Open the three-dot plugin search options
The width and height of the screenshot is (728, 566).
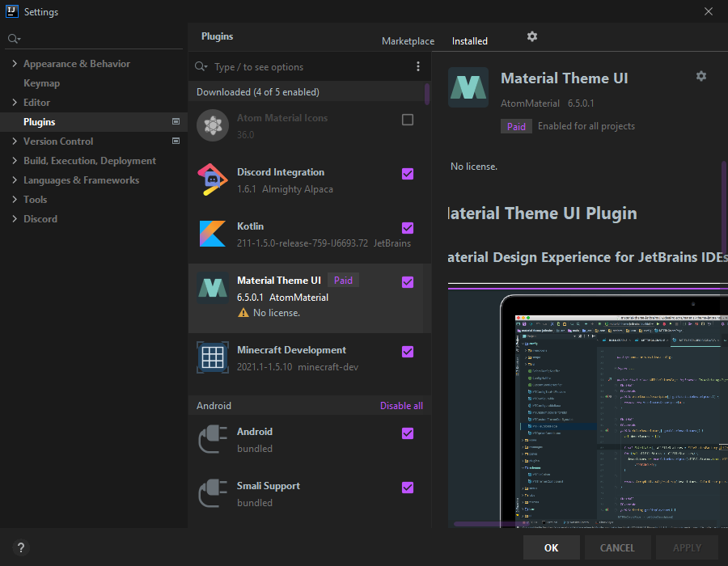coord(418,66)
